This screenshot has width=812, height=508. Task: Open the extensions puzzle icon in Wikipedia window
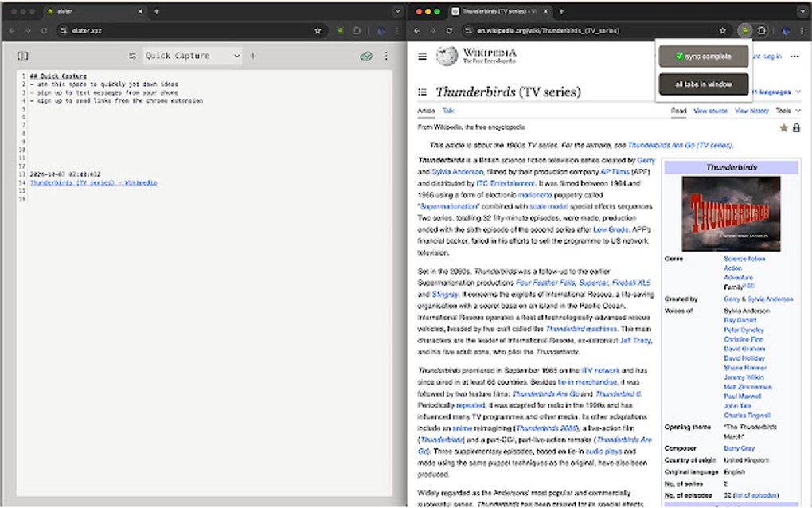click(761, 30)
